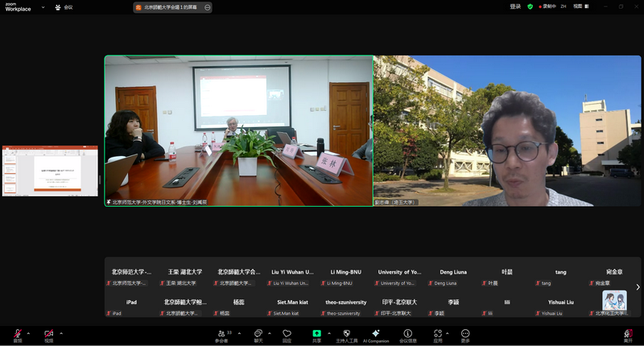
Task: Open the participants (参会者) panel
Action: 221,334
